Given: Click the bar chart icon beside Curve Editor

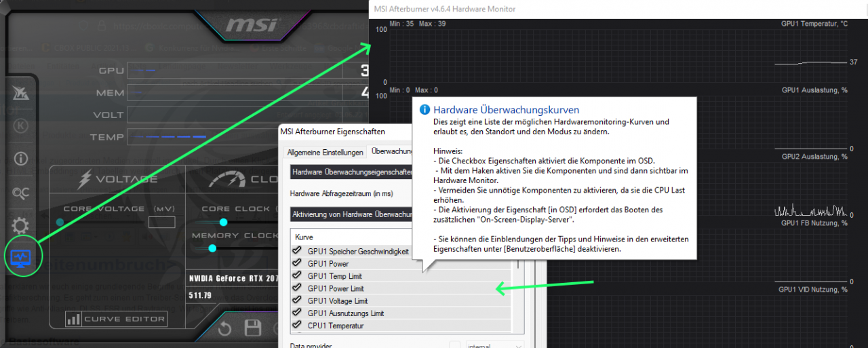Looking at the screenshot, I should click(x=74, y=319).
